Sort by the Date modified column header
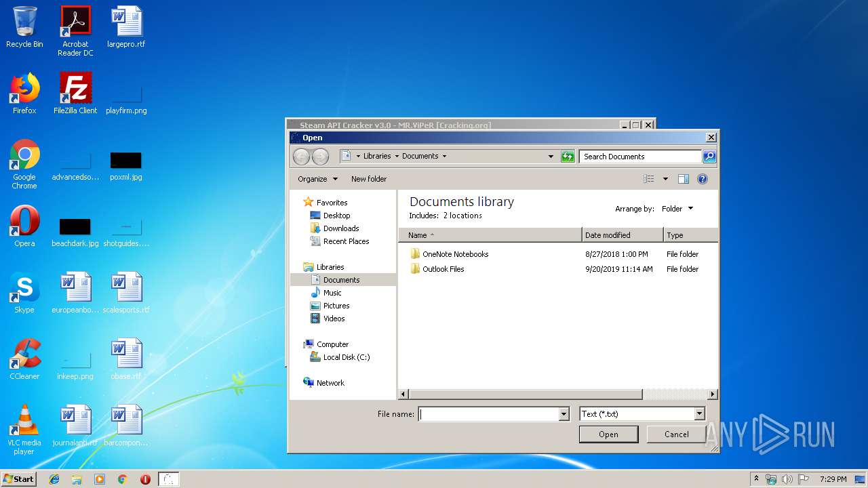The width and height of the screenshot is (868, 488). tap(623, 235)
